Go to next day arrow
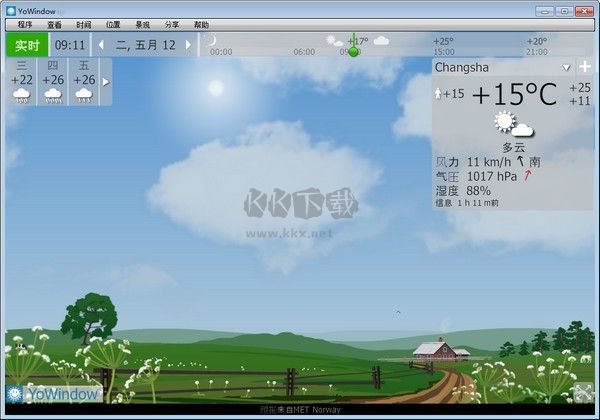 pos(188,45)
